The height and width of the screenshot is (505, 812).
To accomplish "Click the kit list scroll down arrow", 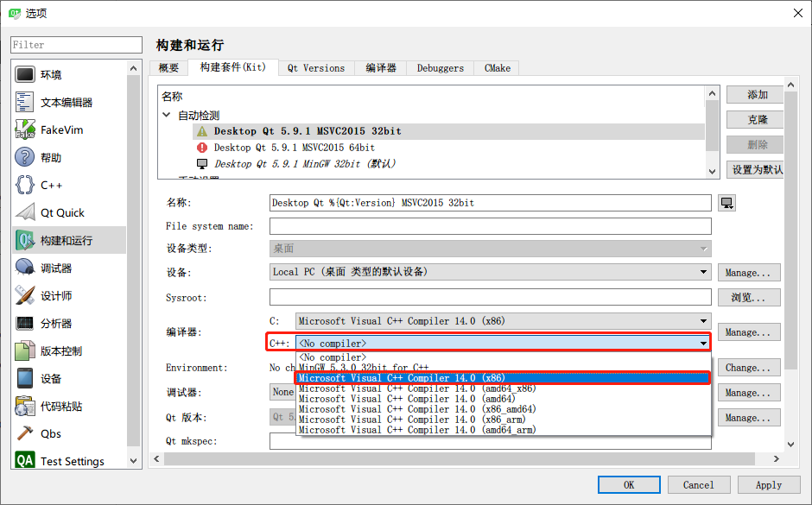I will point(712,172).
